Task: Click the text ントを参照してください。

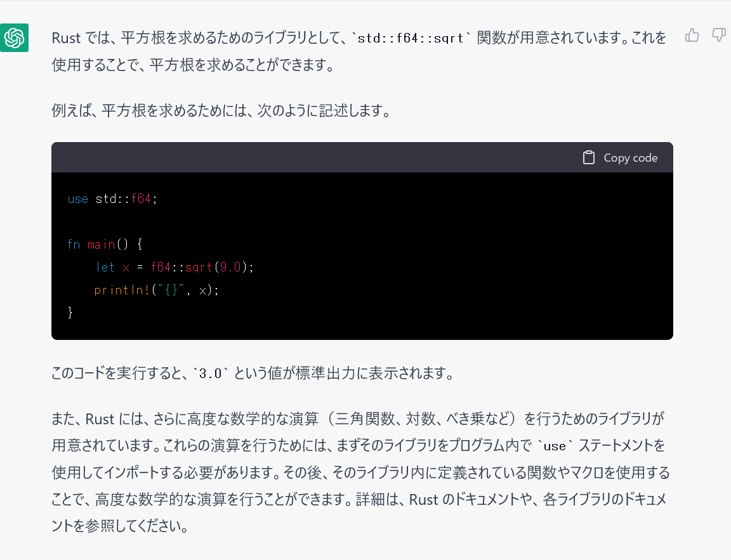Action: coord(121,526)
